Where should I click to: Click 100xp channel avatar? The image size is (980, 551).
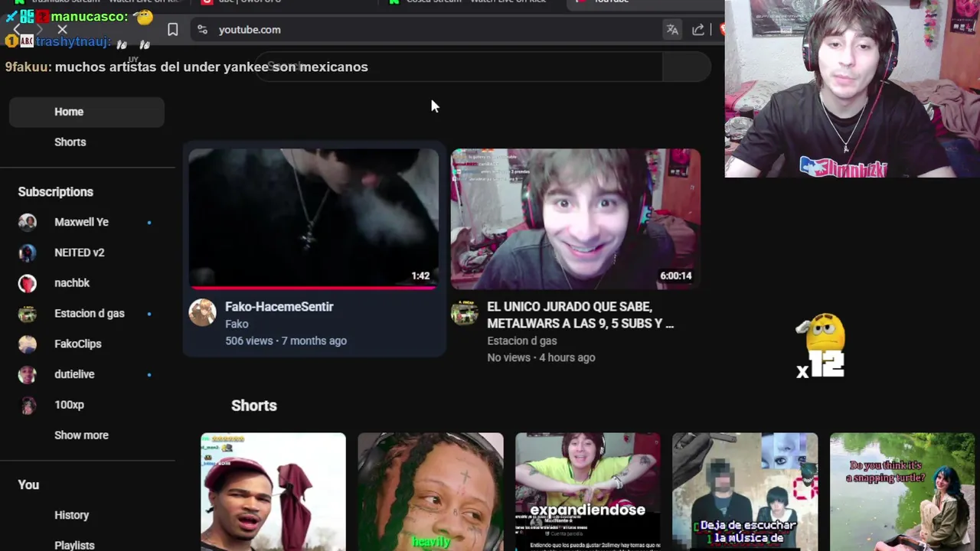click(28, 405)
